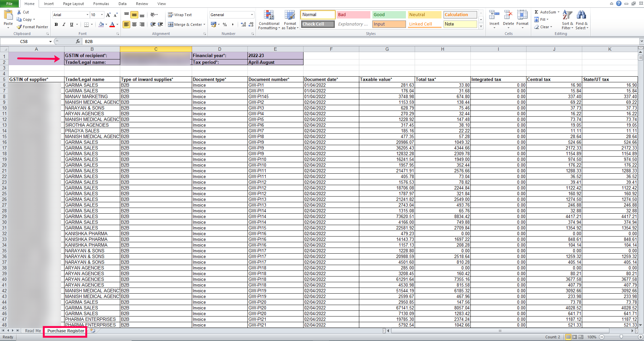Click the Insert cells icon
This screenshot has width=644, height=341.
click(494, 15)
